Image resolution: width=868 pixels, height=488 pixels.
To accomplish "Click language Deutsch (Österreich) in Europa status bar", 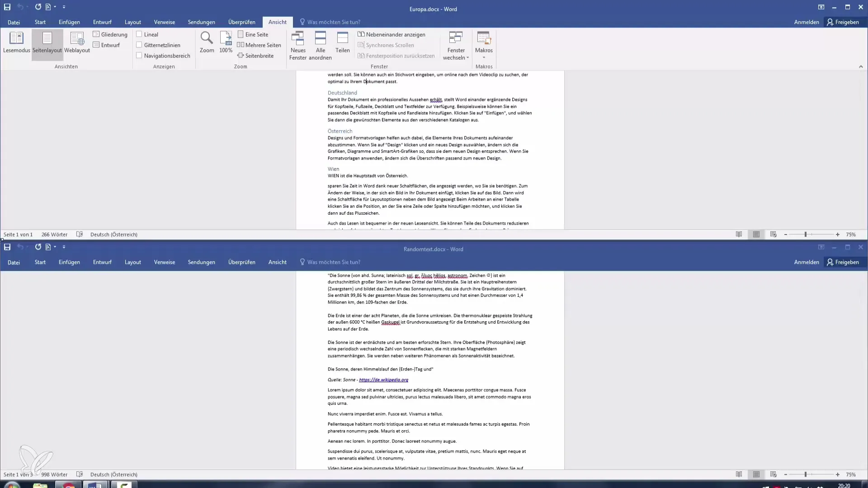I will 113,235.
